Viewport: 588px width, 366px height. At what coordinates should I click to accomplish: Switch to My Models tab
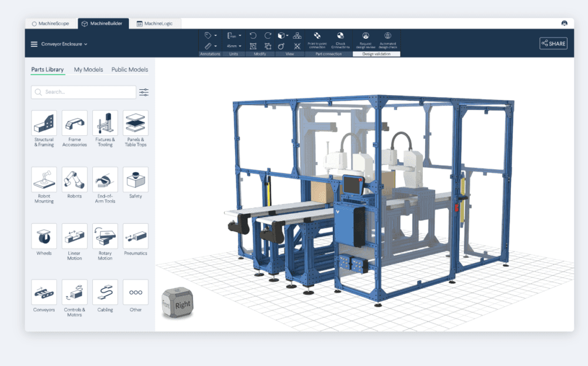(89, 70)
